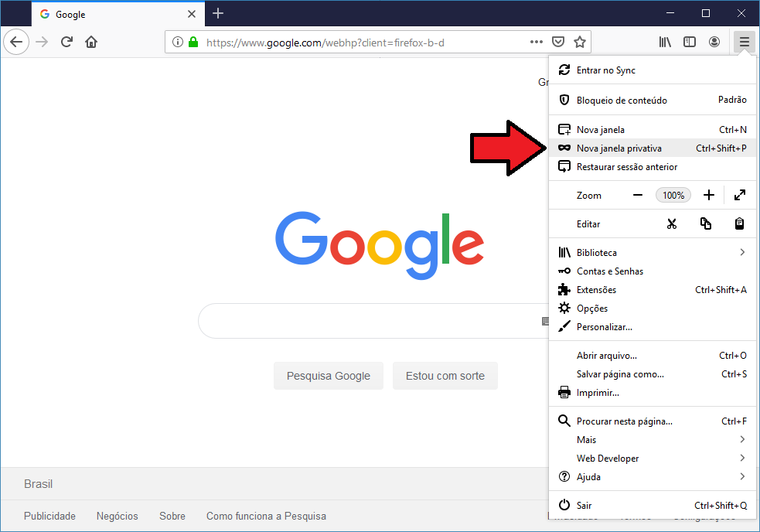Show sidebars toolbar icon
Image resolution: width=760 pixels, height=532 pixels.
coord(689,43)
